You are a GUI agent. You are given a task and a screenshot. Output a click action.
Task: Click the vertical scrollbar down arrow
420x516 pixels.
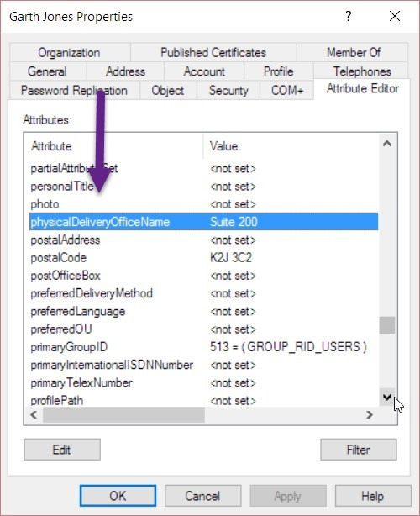click(x=387, y=397)
